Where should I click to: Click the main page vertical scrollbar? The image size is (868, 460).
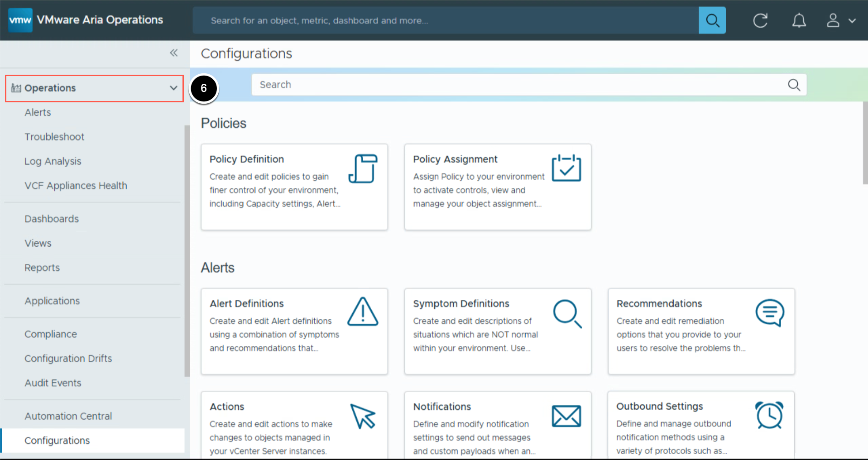tap(865, 143)
